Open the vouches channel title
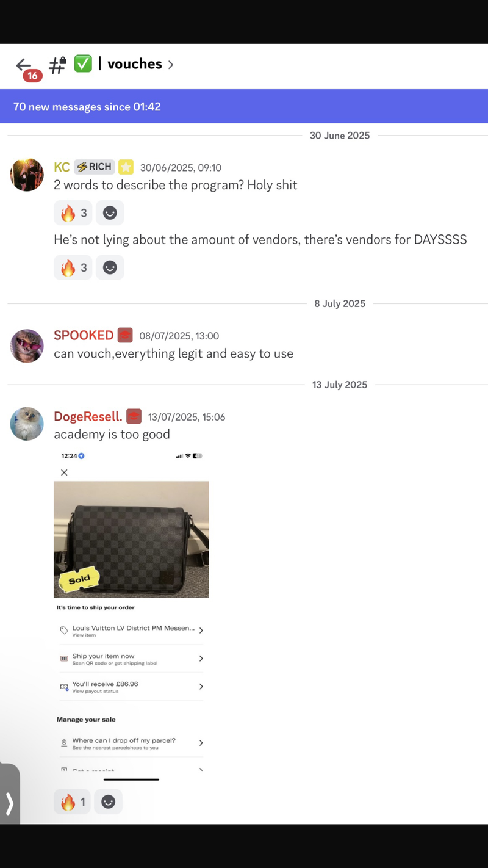The height and width of the screenshot is (868, 488). click(135, 64)
